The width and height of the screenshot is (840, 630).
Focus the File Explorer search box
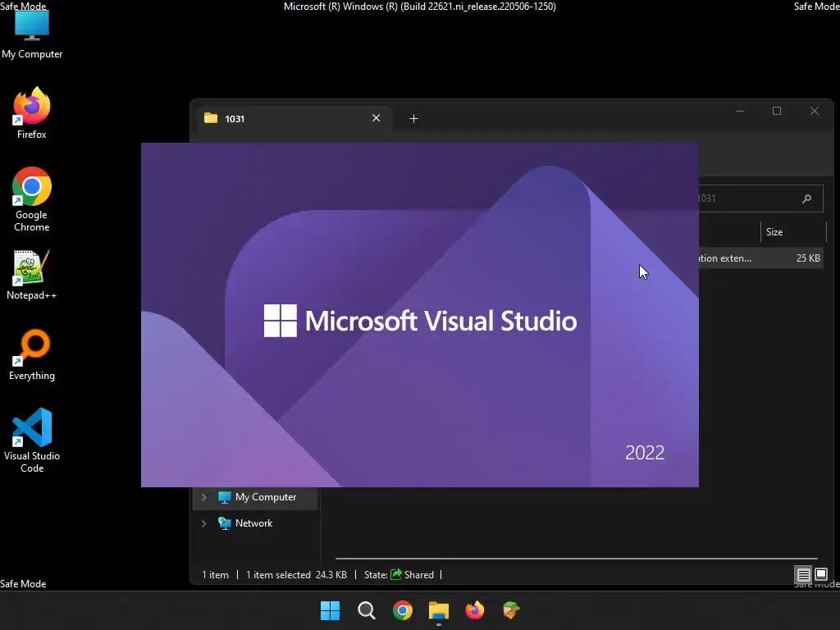(760, 199)
